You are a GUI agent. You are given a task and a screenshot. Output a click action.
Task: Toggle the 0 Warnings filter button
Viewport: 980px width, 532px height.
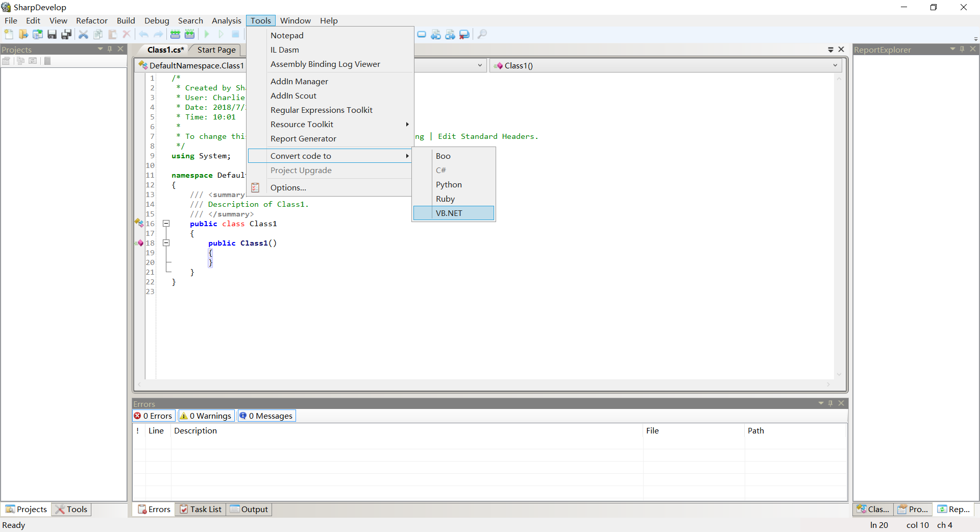206,416
